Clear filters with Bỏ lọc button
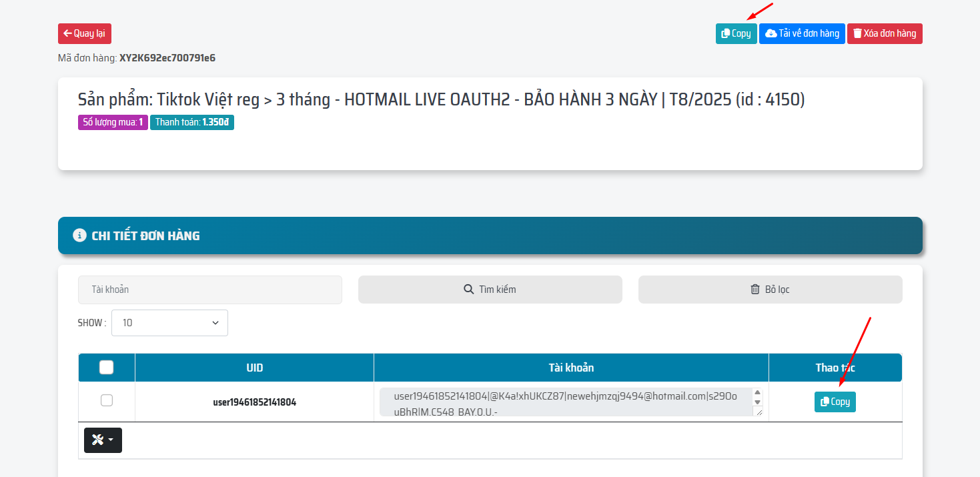 (770, 290)
